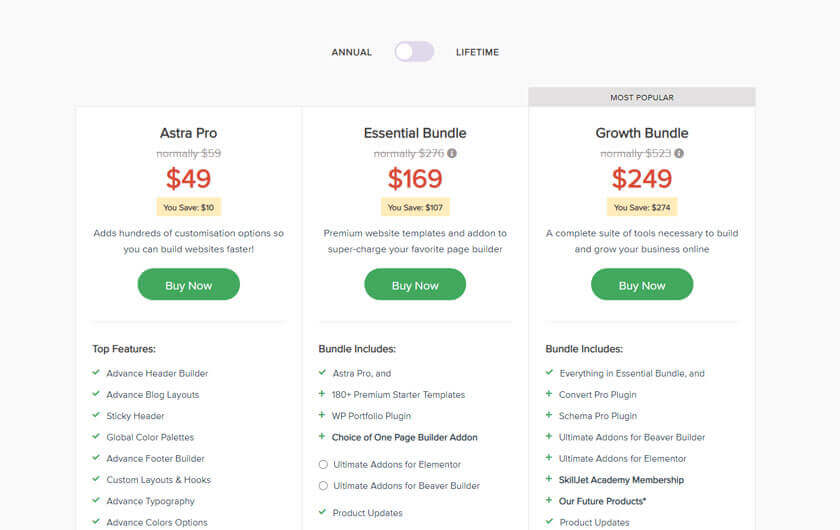
Task: Click the plus icon beside 180+ Premium Starter Templates
Action: pos(322,394)
